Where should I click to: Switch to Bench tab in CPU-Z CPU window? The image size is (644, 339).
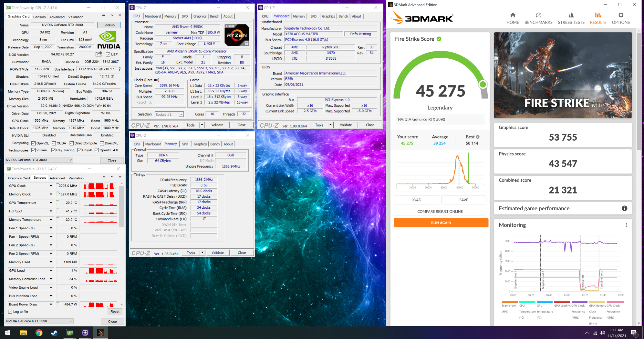(x=215, y=16)
